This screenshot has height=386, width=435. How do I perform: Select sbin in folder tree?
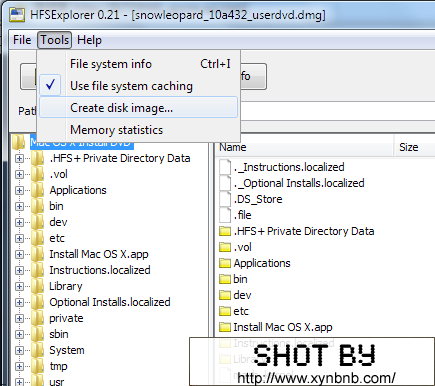(x=59, y=334)
